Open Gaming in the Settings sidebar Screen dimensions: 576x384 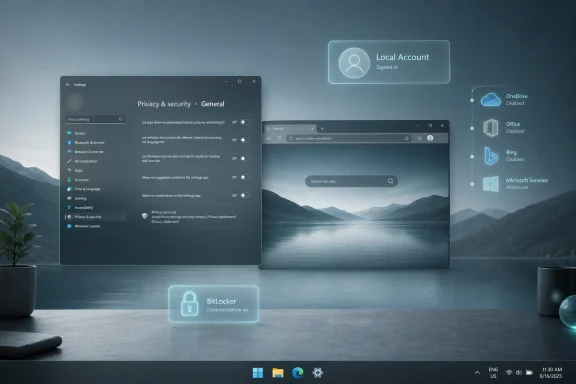(80, 198)
